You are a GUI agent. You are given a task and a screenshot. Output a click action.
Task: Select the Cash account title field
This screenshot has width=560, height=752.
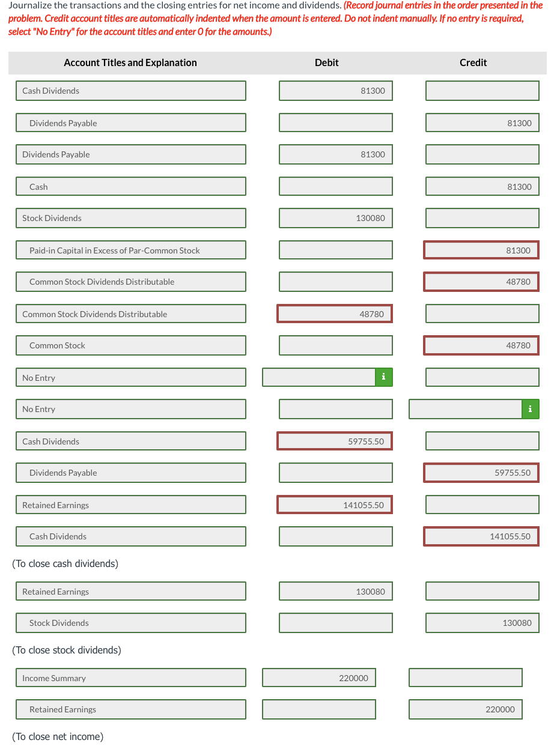pos(130,186)
